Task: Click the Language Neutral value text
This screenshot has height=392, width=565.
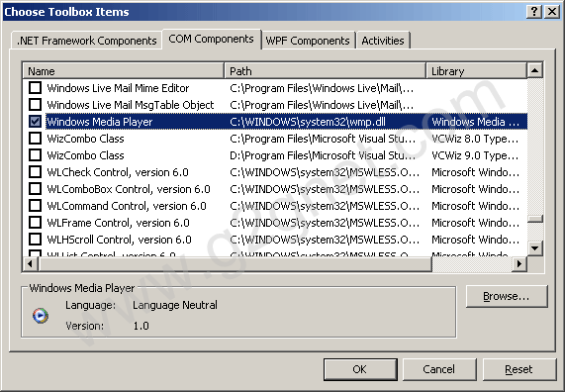Action: (175, 305)
